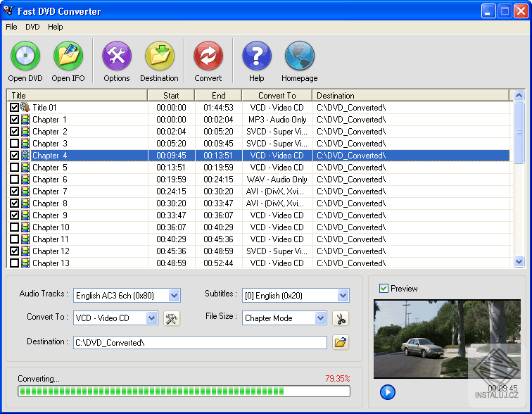Click the filmstrip icon of Chapter 4
Screen dimensions: 532x414
(x=25, y=156)
